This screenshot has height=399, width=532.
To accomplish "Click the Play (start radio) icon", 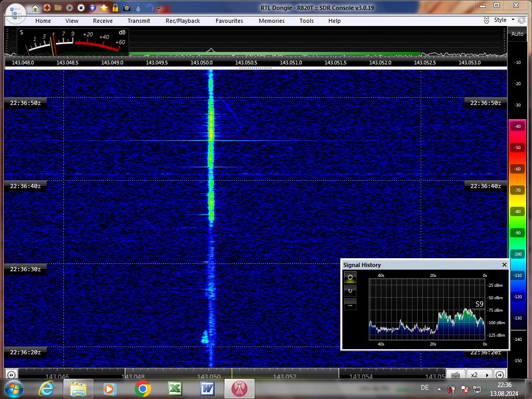I will coord(70,7).
